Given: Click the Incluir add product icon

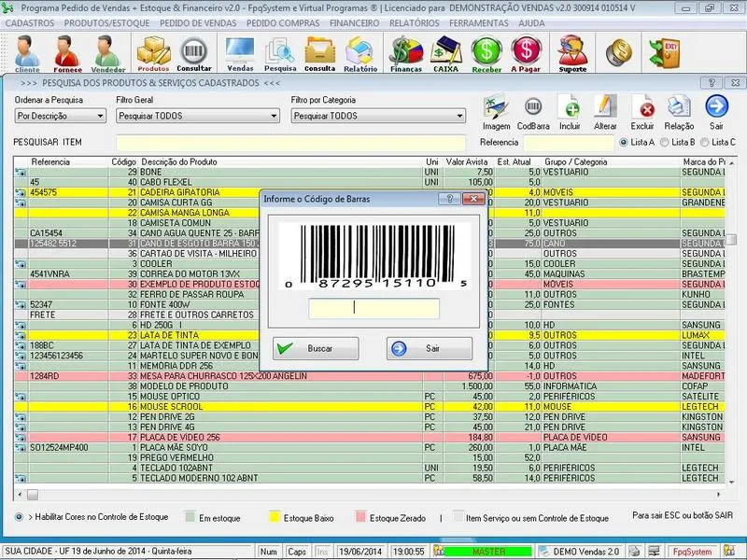Looking at the screenshot, I should click(x=570, y=112).
